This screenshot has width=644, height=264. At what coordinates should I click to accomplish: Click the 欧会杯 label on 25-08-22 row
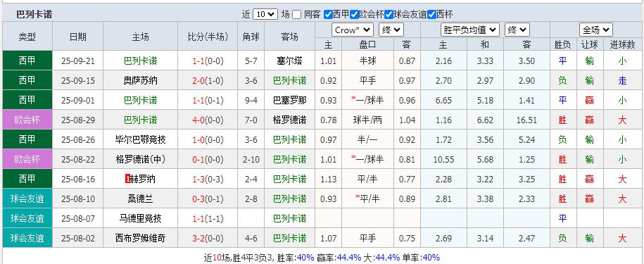[x=27, y=159]
